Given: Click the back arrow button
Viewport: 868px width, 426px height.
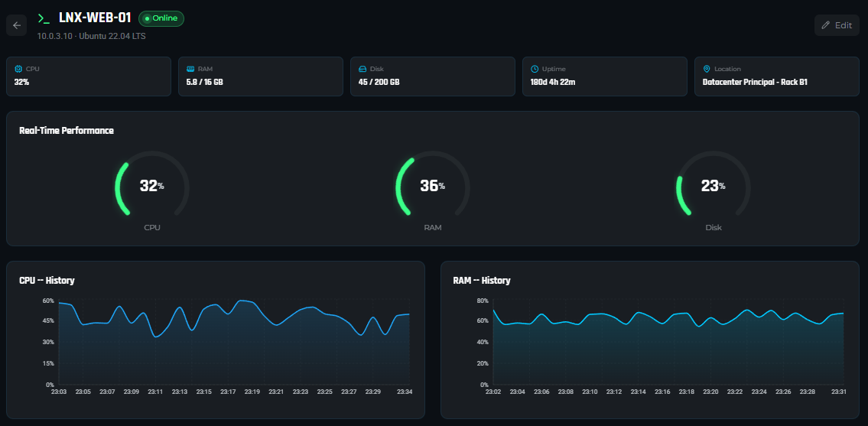Looking at the screenshot, I should pyautogui.click(x=17, y=25).
